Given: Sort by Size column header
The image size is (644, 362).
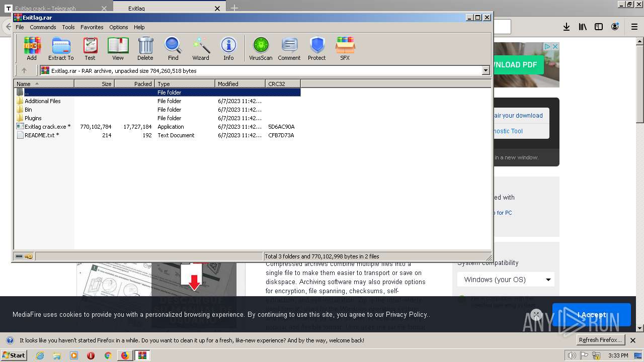Looking at the screenshot, I should click(94, 84).
